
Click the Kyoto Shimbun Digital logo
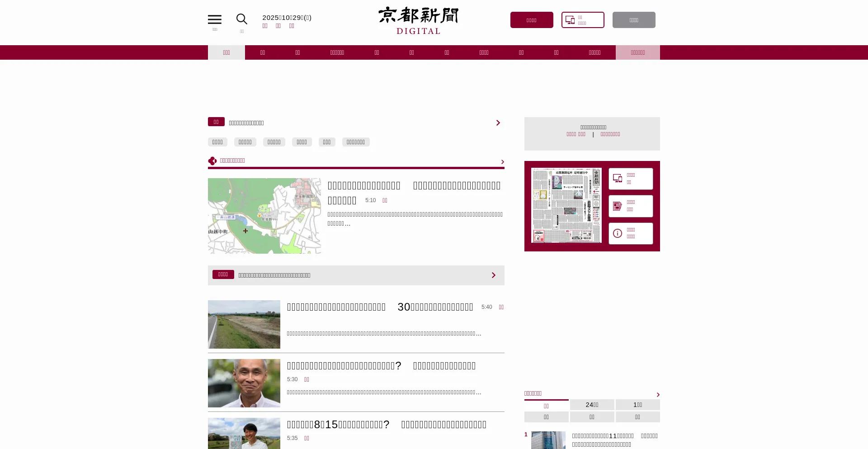418,20
